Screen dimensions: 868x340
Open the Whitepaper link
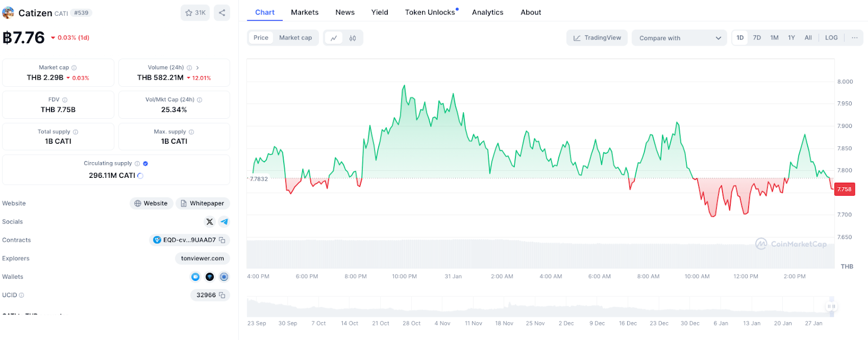(x=203, y=203)
